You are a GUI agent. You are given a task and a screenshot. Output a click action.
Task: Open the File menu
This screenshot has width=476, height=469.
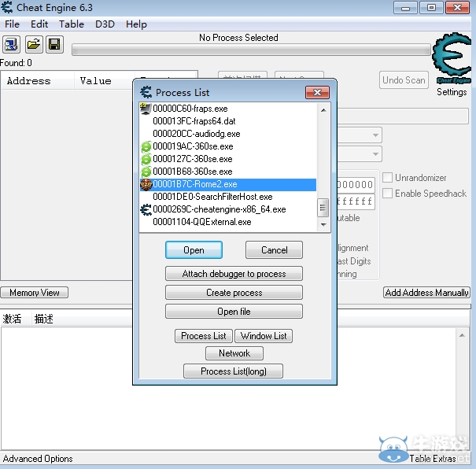pyautogui.click(x=12, y=24)
